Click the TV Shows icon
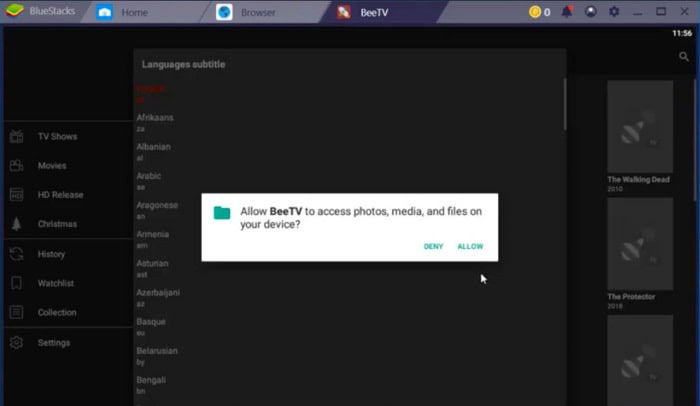The image size is (700, 406). (17, 136)
